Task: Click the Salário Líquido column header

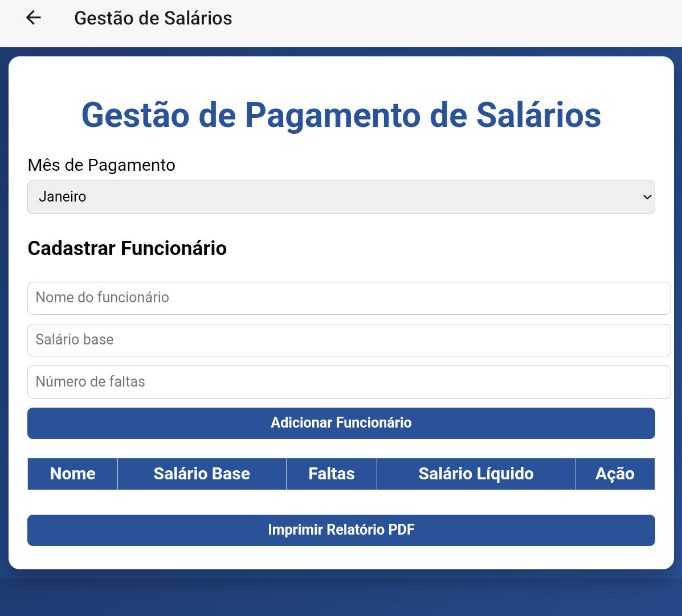Action: [476, 474]
